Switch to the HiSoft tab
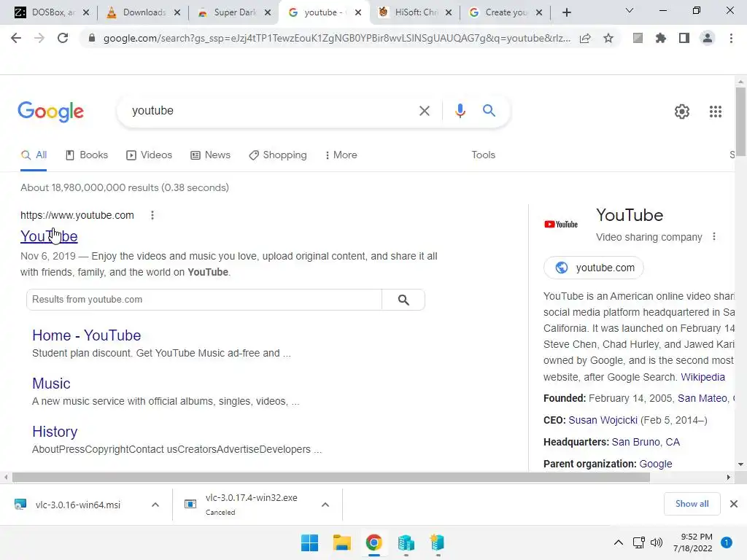 tap(414, 12)
